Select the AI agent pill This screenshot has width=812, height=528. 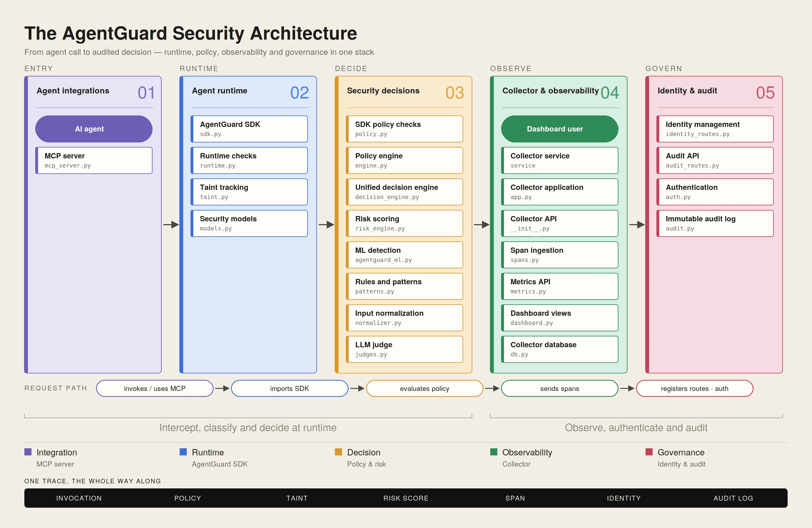[94, 129]
